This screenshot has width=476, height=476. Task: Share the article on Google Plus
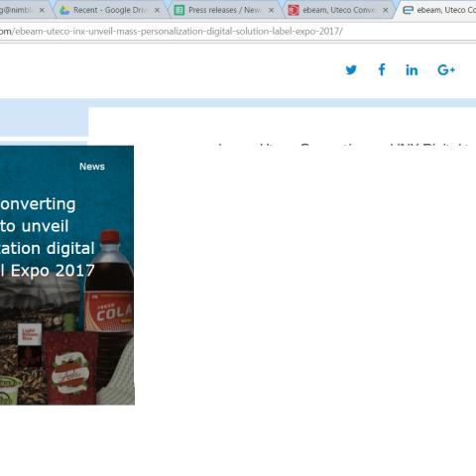[x=446, y=69]
